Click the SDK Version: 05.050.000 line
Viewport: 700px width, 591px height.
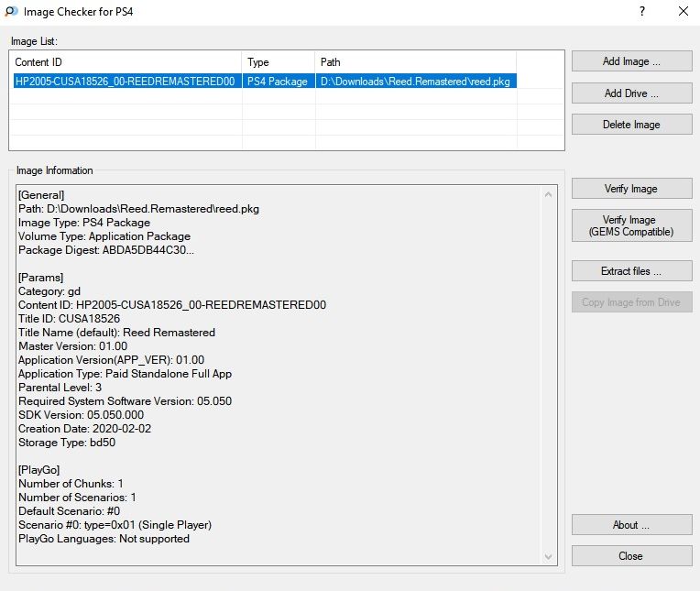click(x=81, y=415)
